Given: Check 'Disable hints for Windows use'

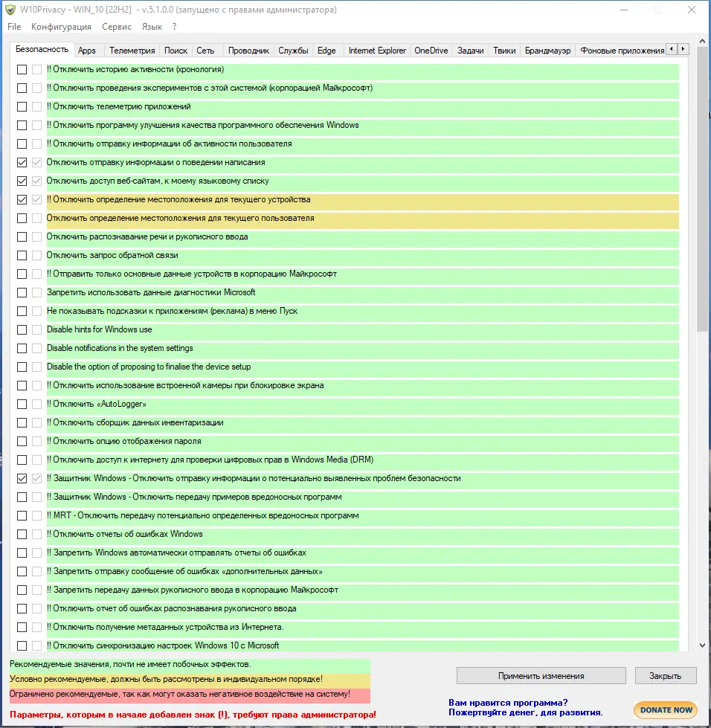Looking at the screenshot, I should [x=22, y=329].
